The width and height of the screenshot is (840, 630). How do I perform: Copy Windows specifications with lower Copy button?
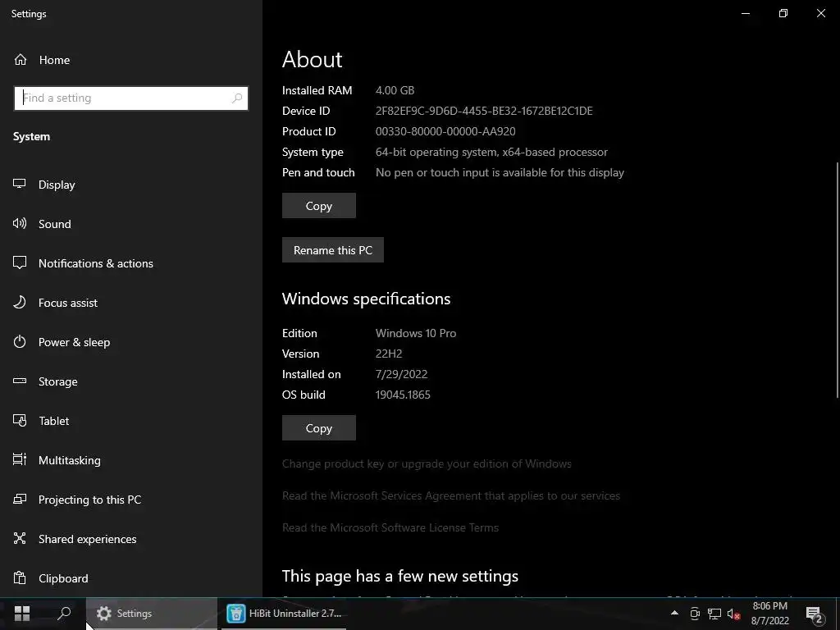click(319, 428)
